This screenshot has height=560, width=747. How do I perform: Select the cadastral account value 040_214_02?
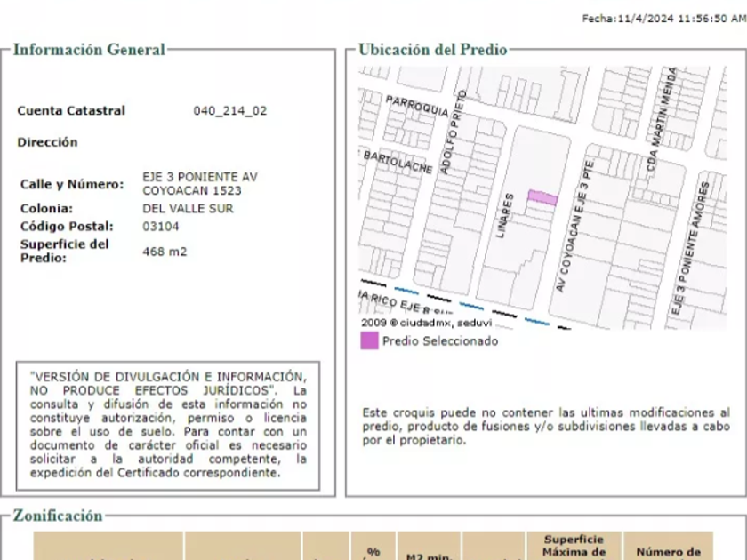point(230,111)
